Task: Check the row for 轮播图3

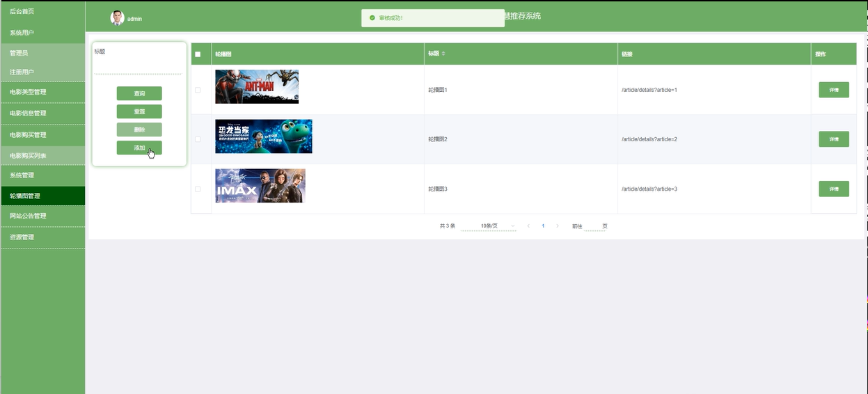Action: [198, 189]
